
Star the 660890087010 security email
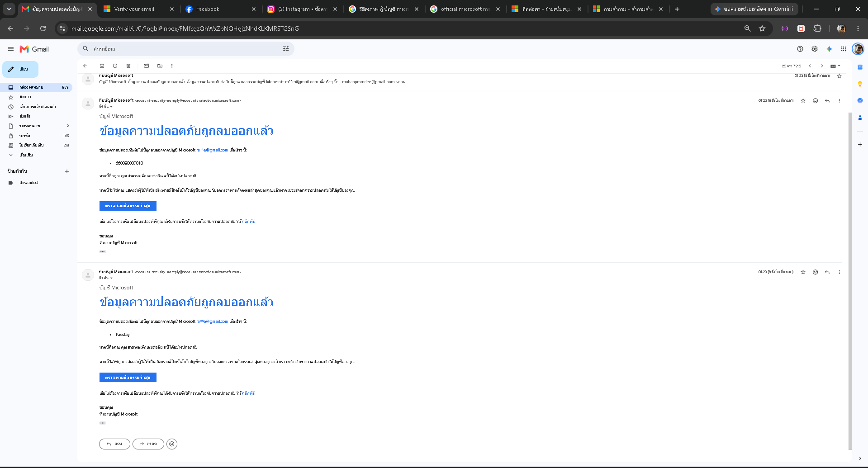pyautogui.click(x=803, y=101)
